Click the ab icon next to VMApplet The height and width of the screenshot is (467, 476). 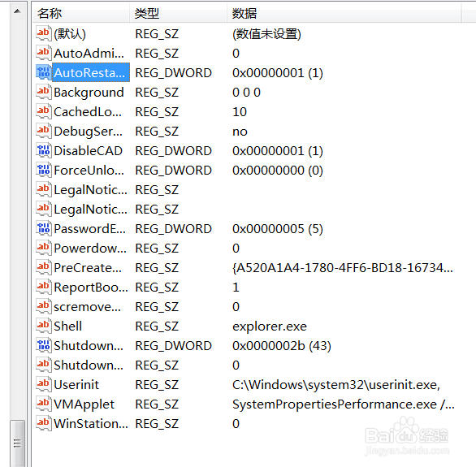pos(43,404)
